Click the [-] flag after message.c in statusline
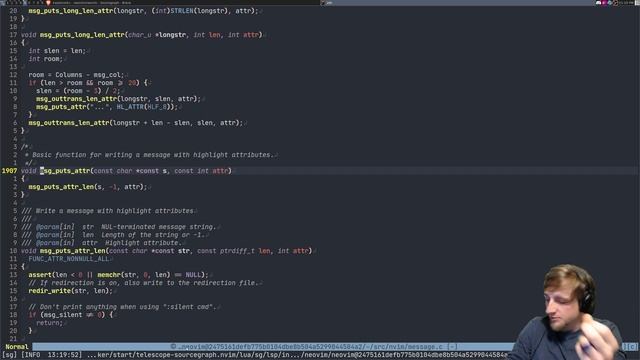 452,347
